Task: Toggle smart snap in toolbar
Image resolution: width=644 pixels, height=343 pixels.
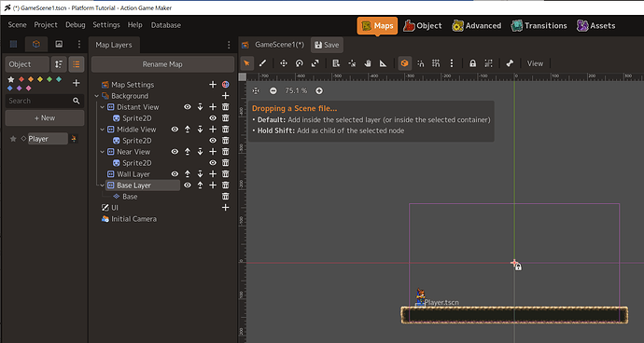Action: (x=421, y=63)
